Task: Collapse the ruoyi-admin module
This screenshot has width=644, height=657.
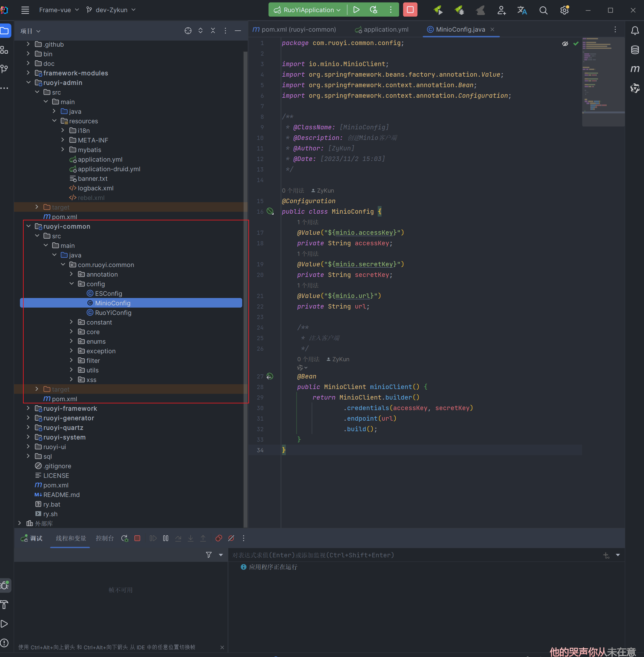Action: coord(28,82)
